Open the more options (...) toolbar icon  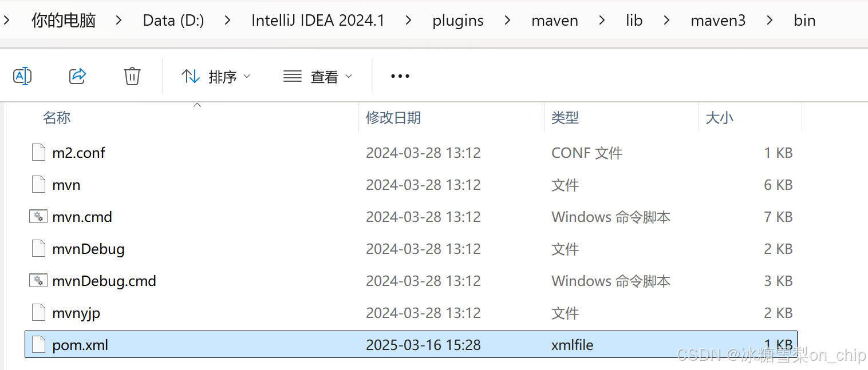pos(400,75)
